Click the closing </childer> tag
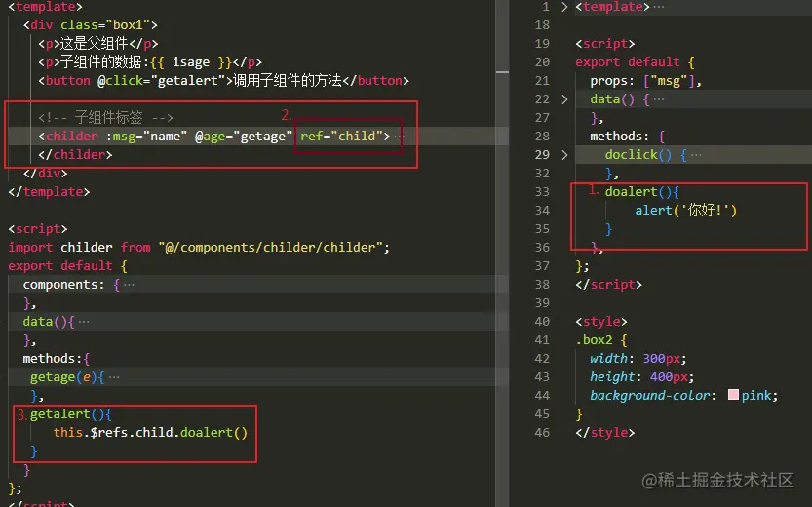This screenshot has height=507, width=812. pyautogui.click(x=75, y=155)
